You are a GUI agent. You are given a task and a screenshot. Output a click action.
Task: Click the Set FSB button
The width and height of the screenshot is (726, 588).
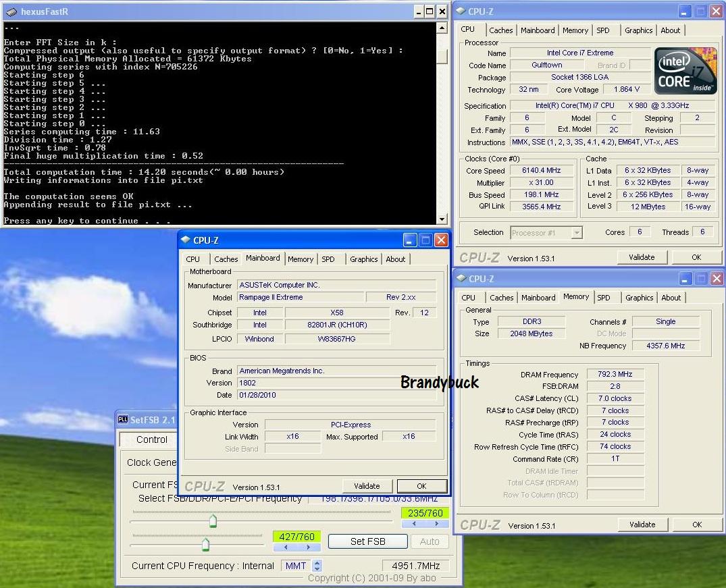click(367, 541)
